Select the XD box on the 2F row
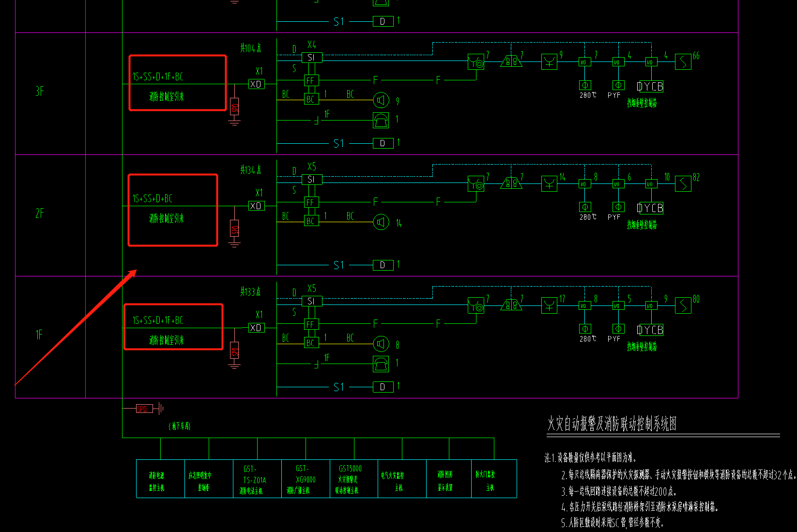 click(256, 206)
